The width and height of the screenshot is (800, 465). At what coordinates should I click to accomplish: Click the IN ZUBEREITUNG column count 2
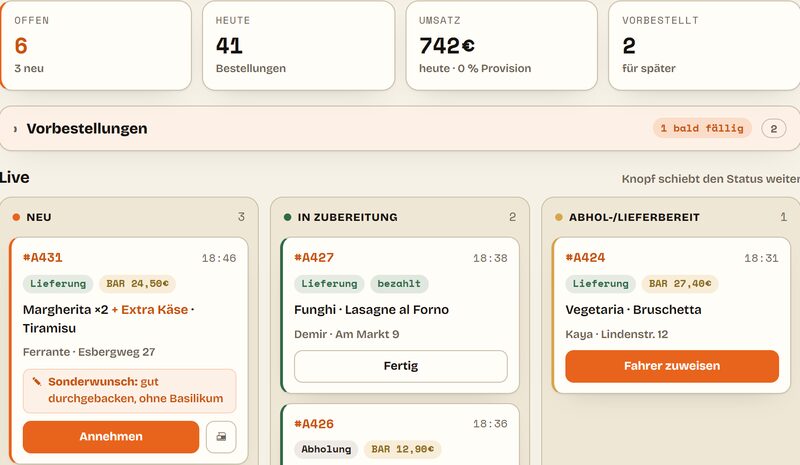(x=513, y=217)
